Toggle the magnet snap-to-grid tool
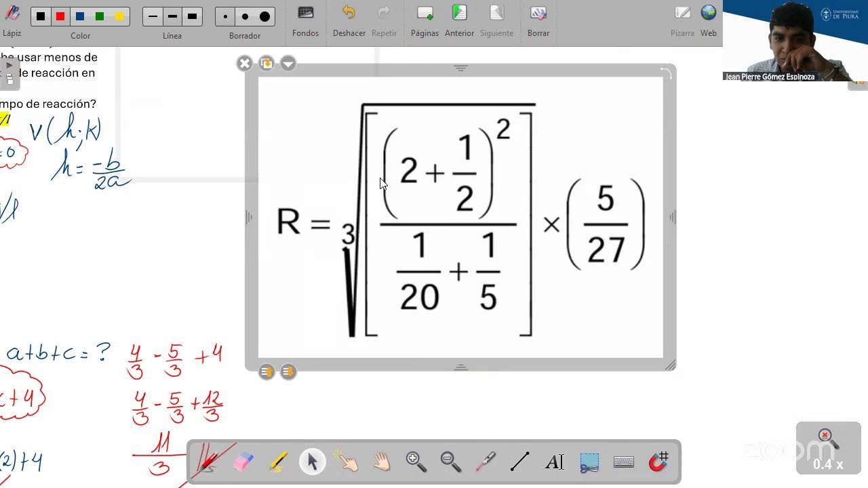Image resolution: width=868 pixels, height=488 pixels. (x=658, y=462)
